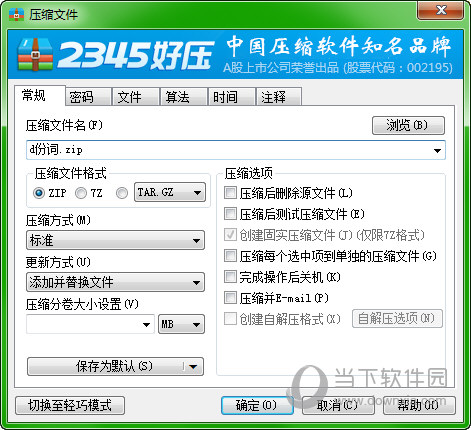The width and height of the screenshot is (471, 430).
Task: Check 完成操作后关机 checkbox
Action: (230, 277)
